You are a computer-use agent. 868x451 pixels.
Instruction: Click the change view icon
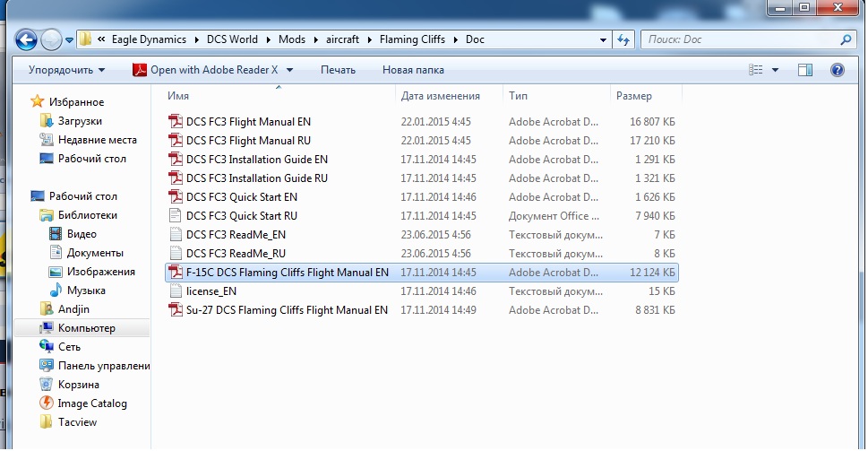point(756,70)
